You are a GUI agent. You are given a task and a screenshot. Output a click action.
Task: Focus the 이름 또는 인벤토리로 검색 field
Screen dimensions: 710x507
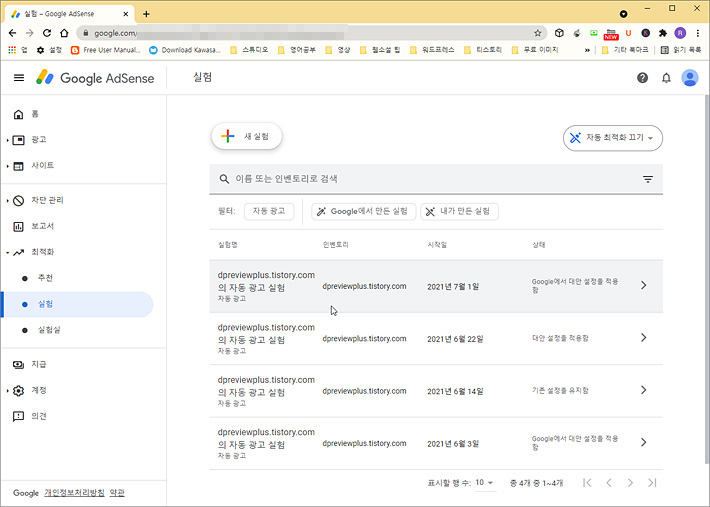click(x=436, y=179)
